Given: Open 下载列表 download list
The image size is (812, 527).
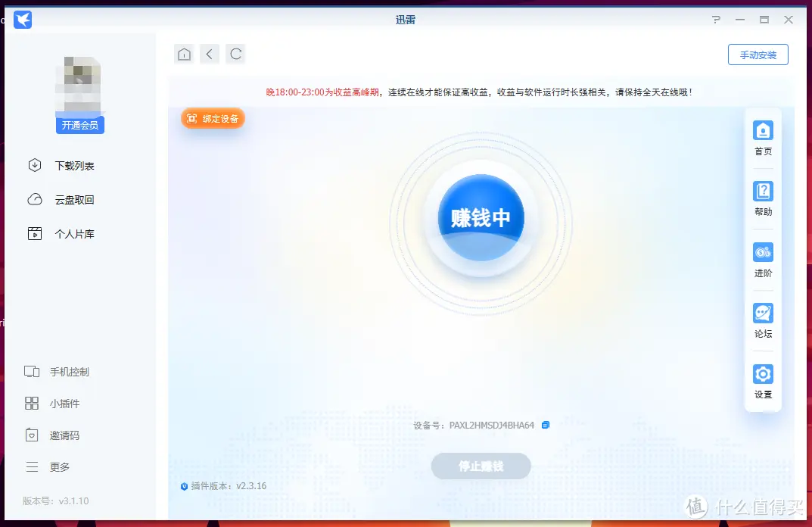Looking at the screenshot, I should click(x=73, y=166).
